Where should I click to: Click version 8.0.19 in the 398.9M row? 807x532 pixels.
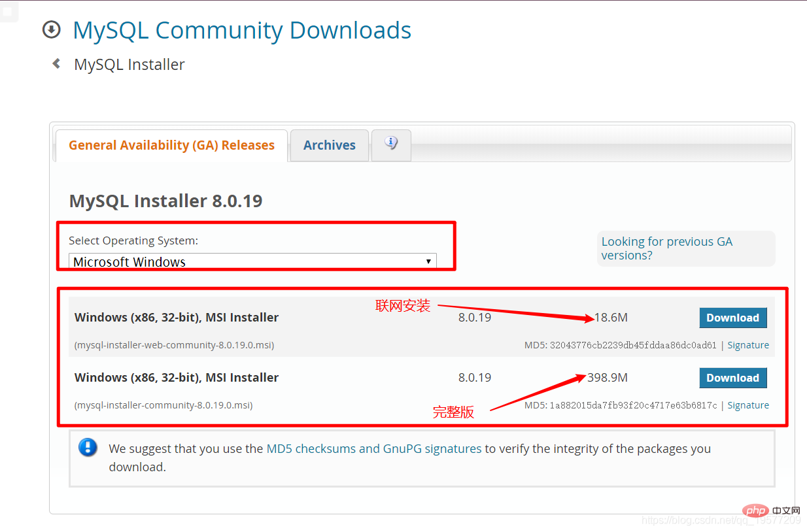point(475,378)
